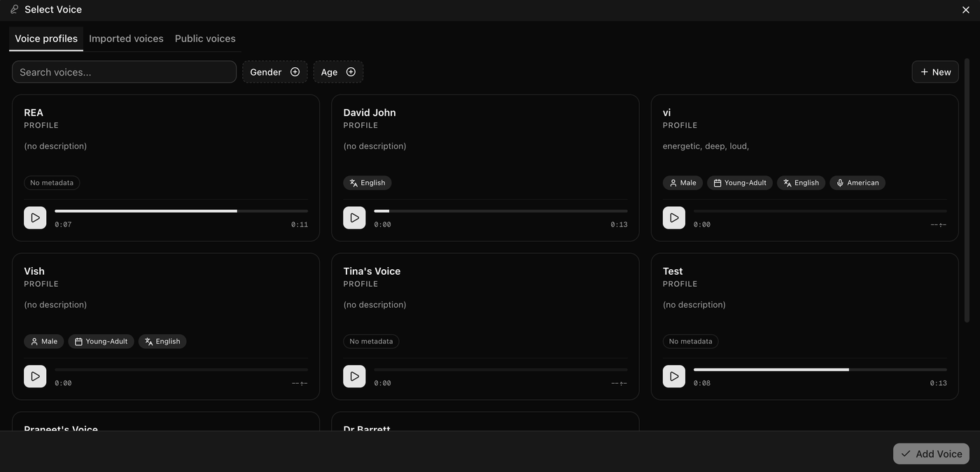Seek within the David John progress bar

500,211
